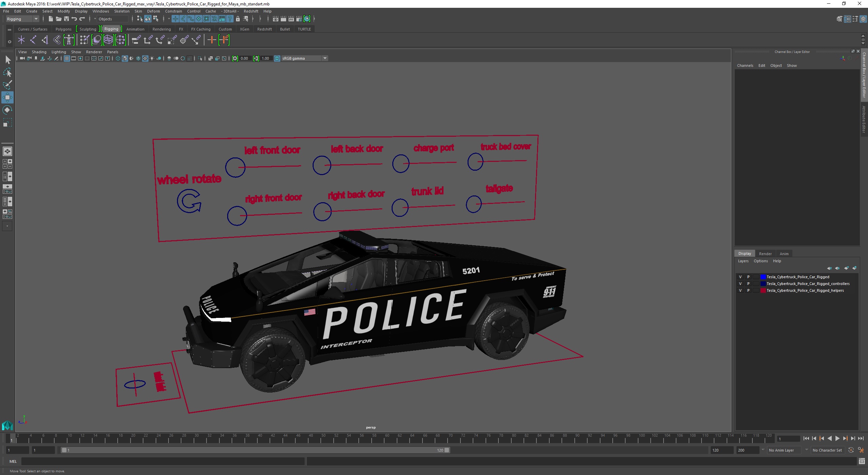868x475 pixels.
Task: Open Layers menu in Layer Editor
Action: [x=743, y=261]
